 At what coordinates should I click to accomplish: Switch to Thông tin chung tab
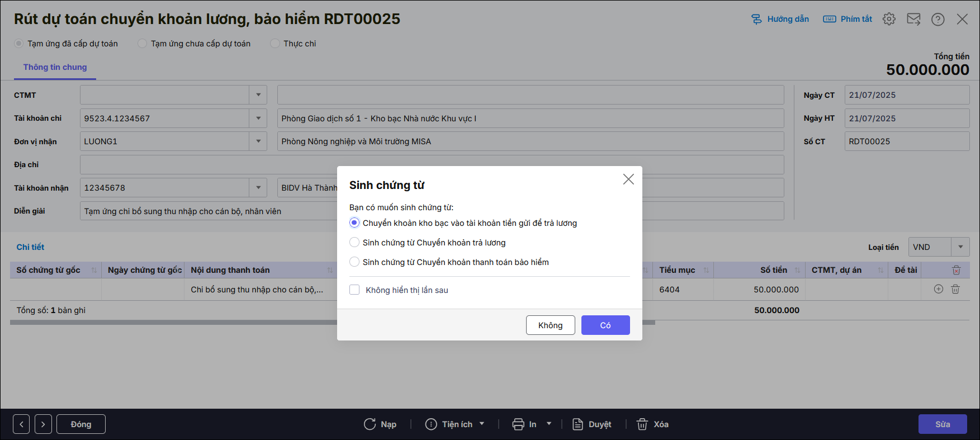pos(55,67)
